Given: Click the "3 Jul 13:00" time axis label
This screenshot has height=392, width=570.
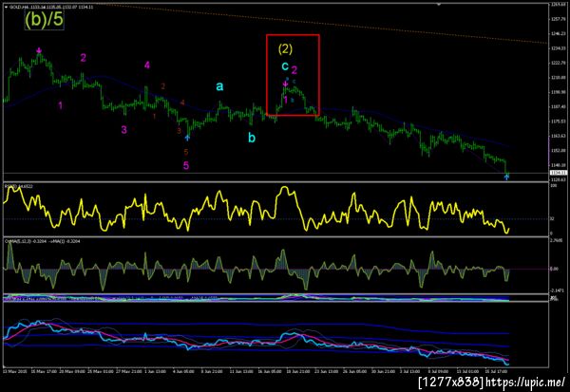Looking at the screenshot, I should click(409, 372).
